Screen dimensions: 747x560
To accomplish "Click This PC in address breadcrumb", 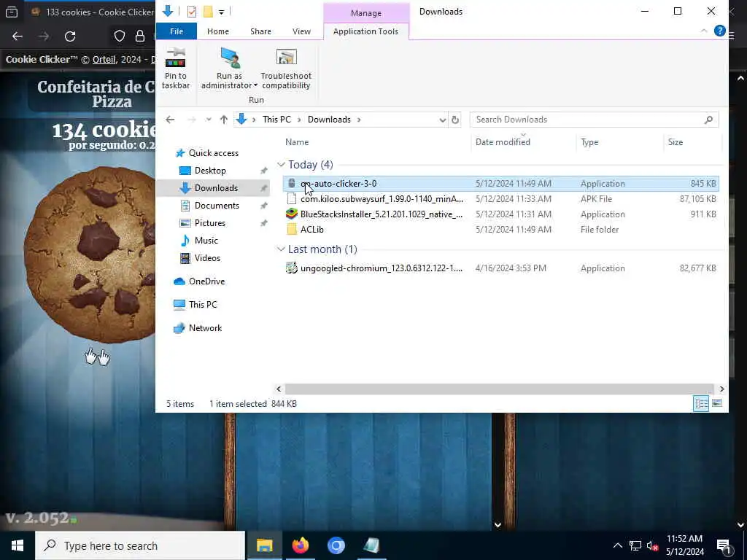I will click(x=276, y=120).
